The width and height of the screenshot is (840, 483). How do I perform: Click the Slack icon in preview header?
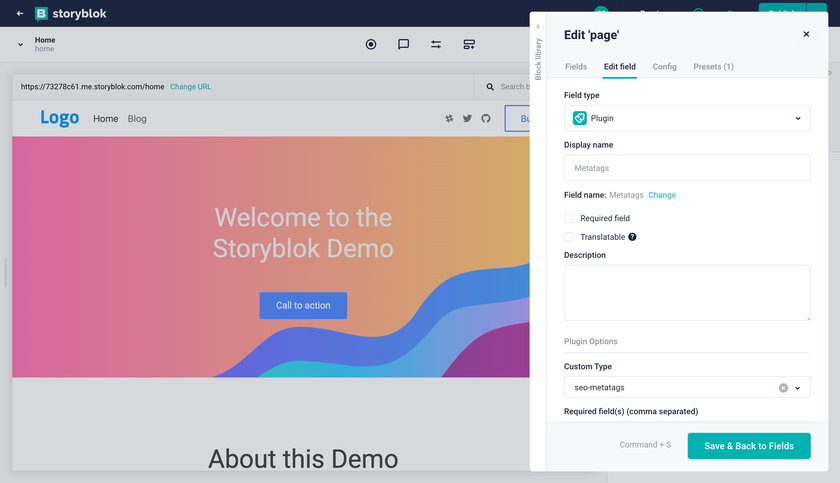tap(449, 118)
